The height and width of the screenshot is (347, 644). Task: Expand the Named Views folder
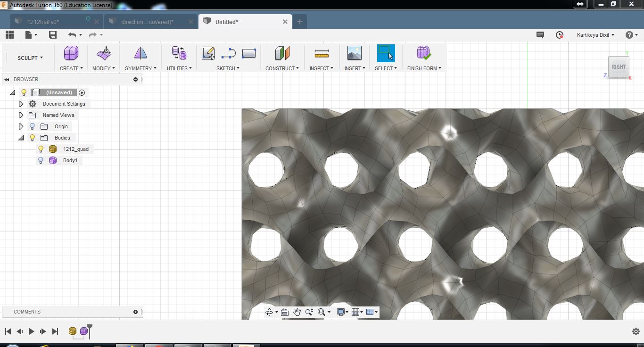pyautogui.click(x=21, y=115)
